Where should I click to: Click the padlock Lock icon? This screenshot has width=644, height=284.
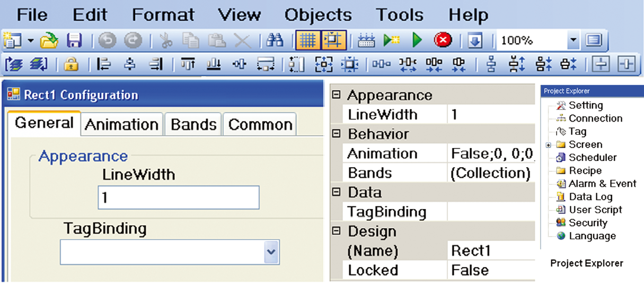tap(71, 65)
